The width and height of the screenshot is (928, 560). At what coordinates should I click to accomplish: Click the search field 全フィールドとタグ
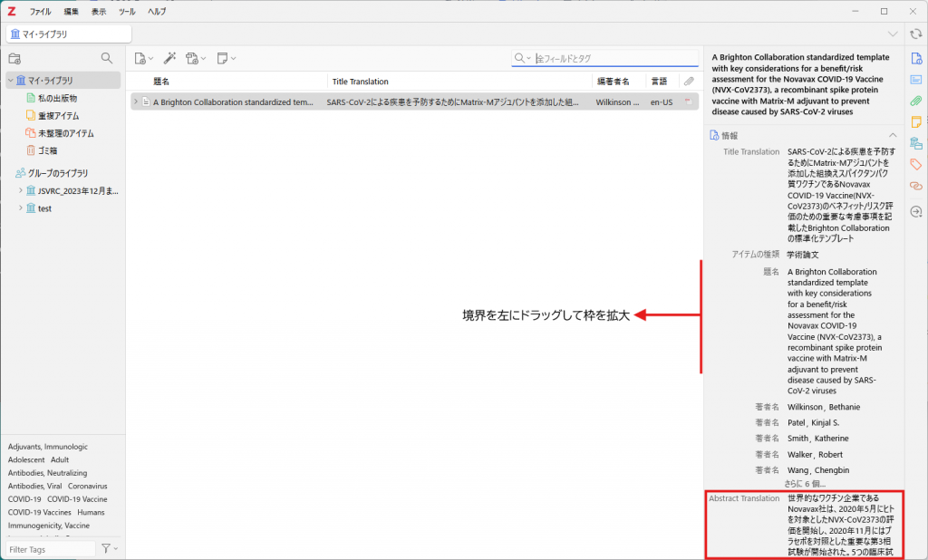click(615, 58)
